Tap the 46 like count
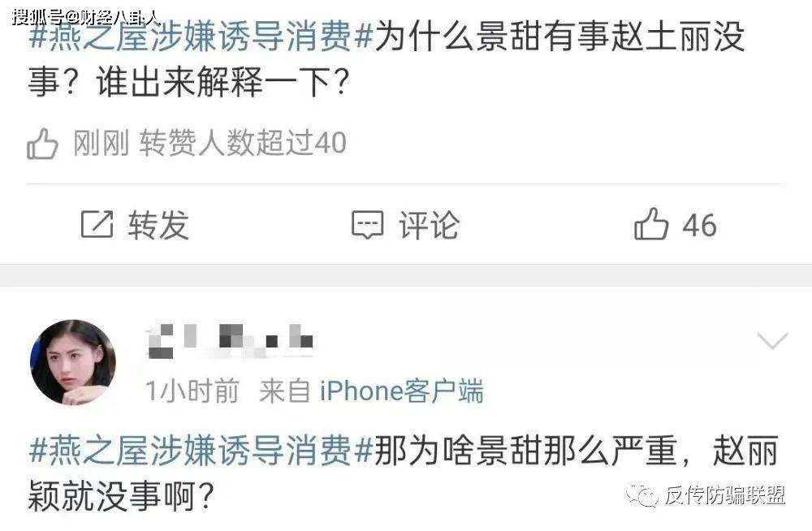 [699, 226]
